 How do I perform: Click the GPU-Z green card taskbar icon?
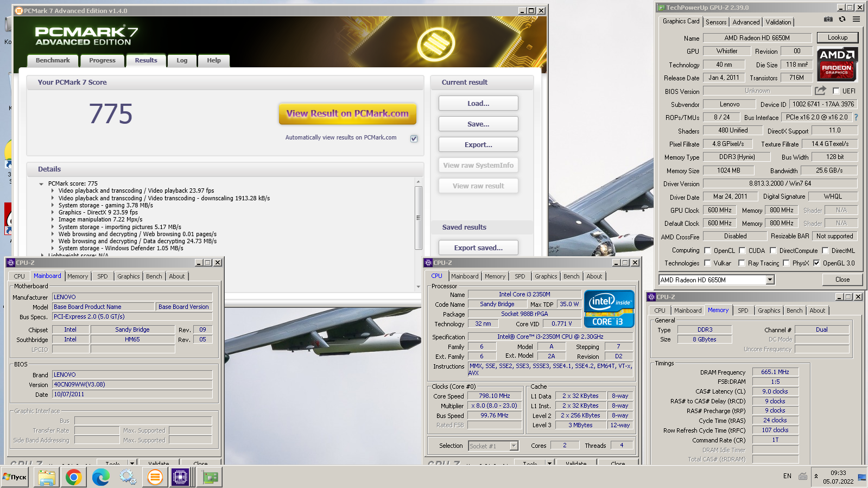(210, 477)
